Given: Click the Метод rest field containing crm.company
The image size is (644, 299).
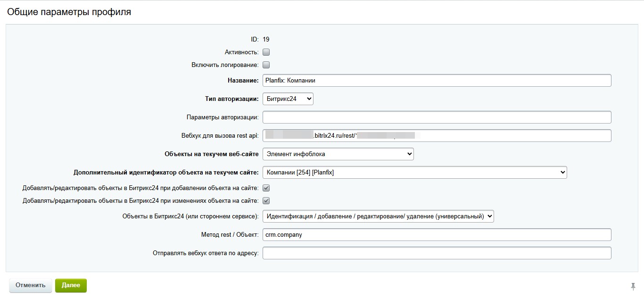Looking at the screenshot, I should pos(437,235).
